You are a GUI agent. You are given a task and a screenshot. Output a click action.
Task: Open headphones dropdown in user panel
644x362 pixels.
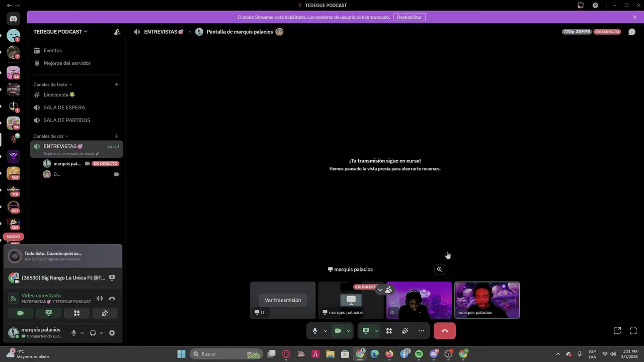point(101,333)
